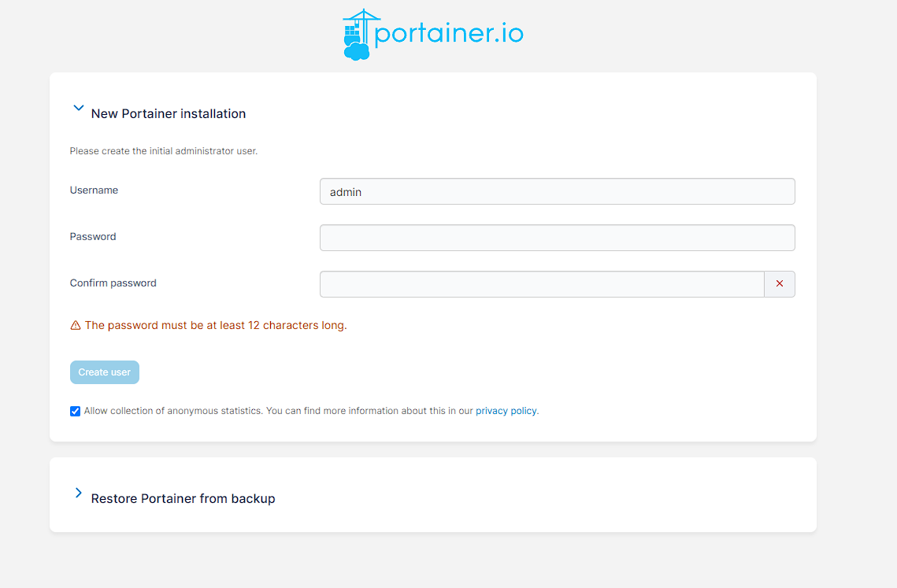Viewport: 897px width, 588px height.
Task: Click the Create user button
Action: [105, 372]
